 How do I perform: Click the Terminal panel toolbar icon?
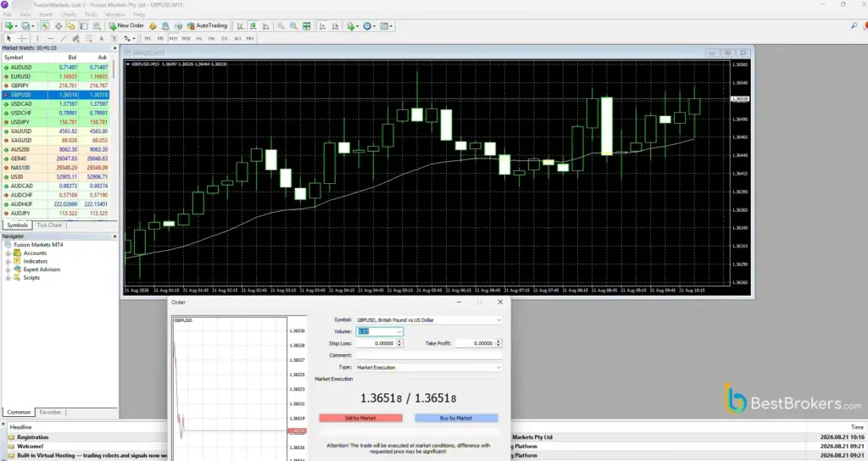(x=84, y=26)
